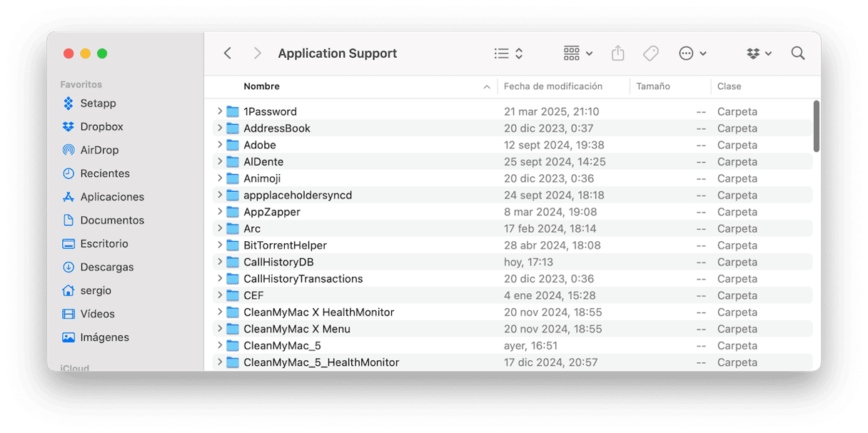Viewport: 868px width, 433px height.
Task: Expand the appplaceholdersyncd folder
Action: tap(220, 195)
